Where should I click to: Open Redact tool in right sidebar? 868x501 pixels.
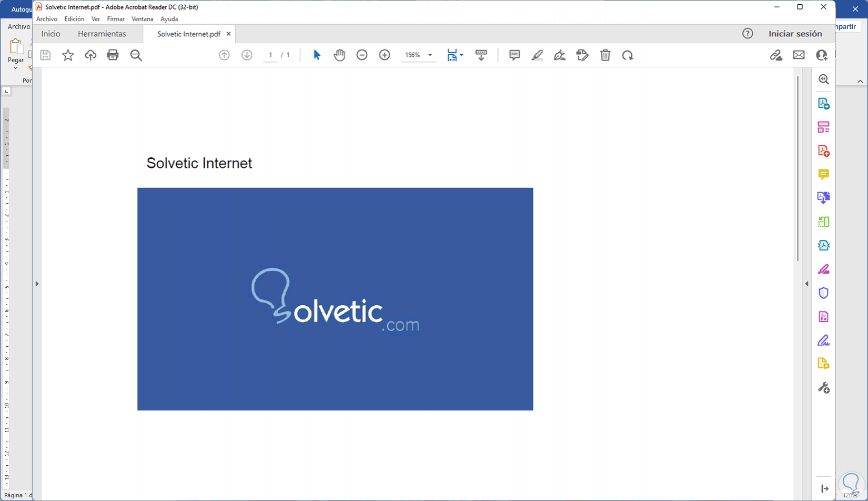click(x=824, y=269)
